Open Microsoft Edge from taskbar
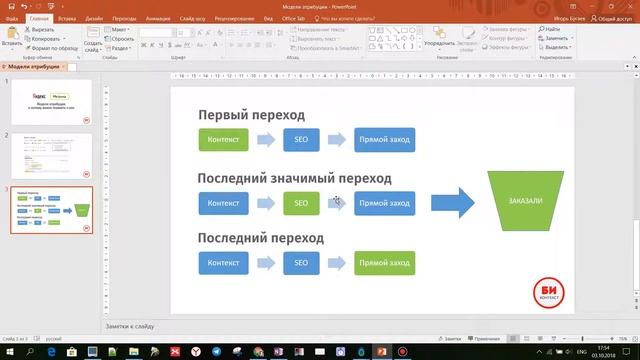The width and height of the screenshot is (640, 360). [51, 351]
